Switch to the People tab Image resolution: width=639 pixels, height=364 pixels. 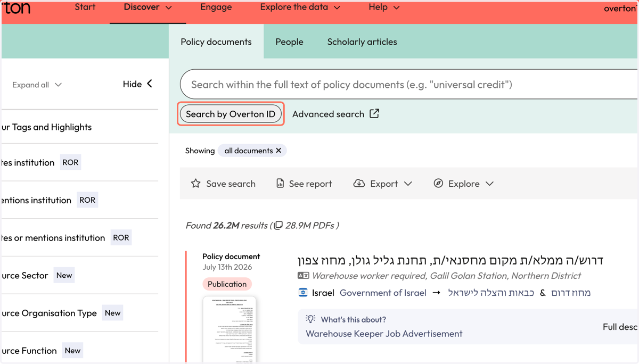[289, 42]
